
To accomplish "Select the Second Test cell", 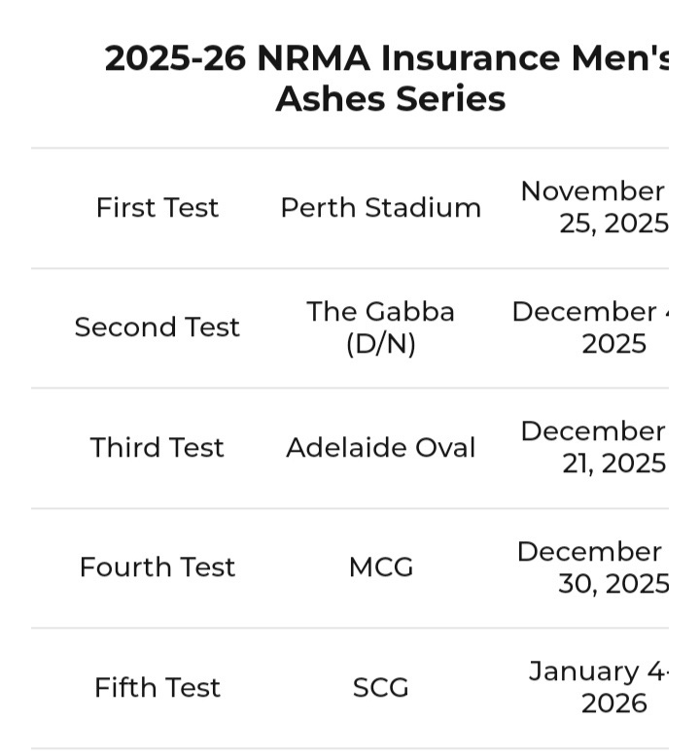I will pos(157,327).
